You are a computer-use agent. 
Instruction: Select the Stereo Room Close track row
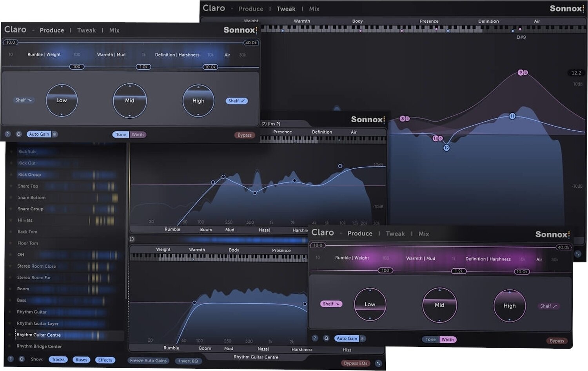pyautogui.click(x=66, y=266)
